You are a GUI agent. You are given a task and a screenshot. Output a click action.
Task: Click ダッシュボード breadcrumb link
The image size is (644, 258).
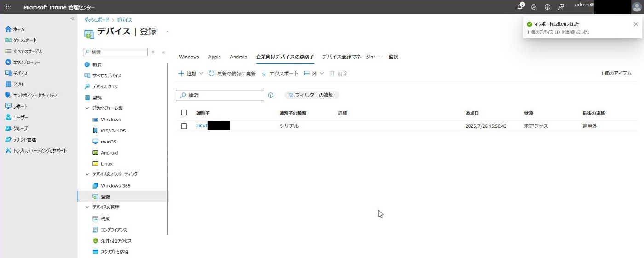(97, 20)
